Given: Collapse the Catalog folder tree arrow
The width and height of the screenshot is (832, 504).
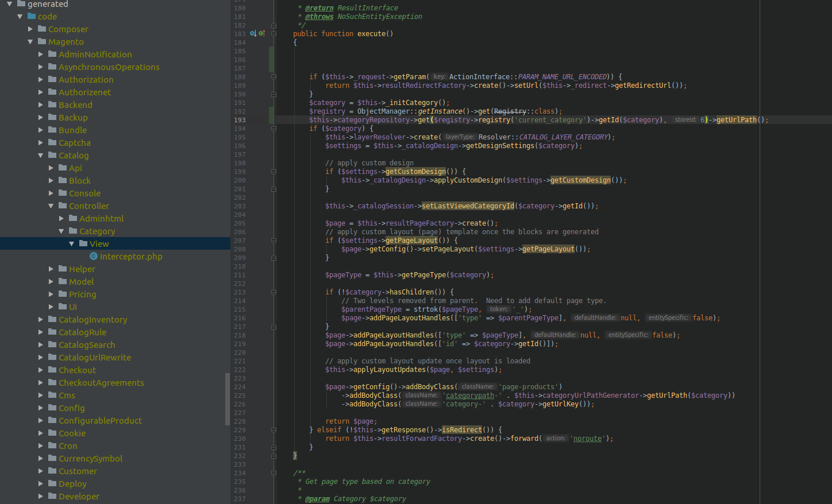Looking at the screenshot, I should click(41, 155).
